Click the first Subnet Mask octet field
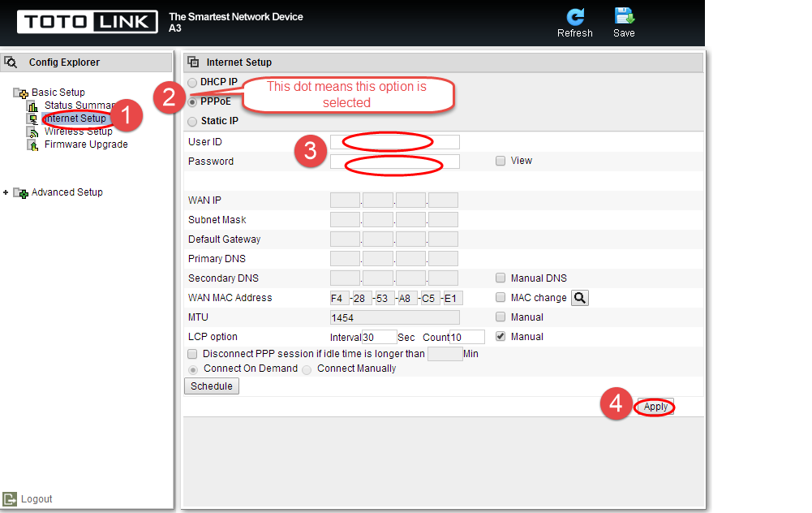 345,220
